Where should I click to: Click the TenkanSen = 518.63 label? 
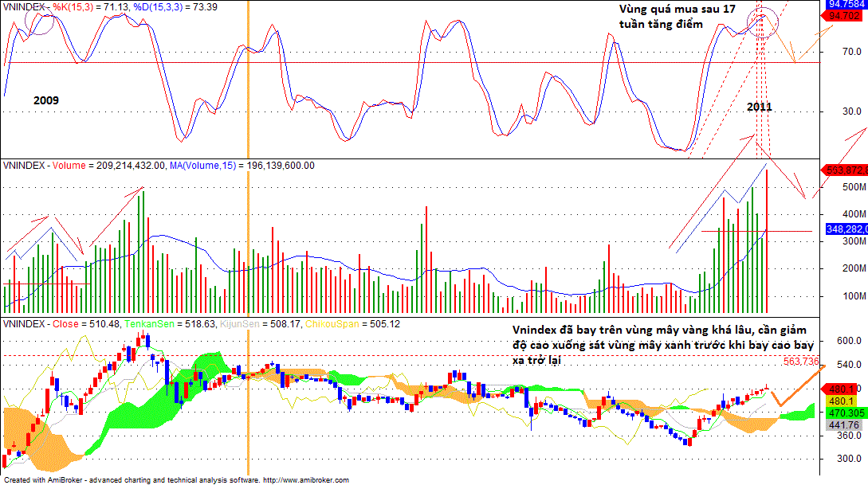[x=170, y=324]
